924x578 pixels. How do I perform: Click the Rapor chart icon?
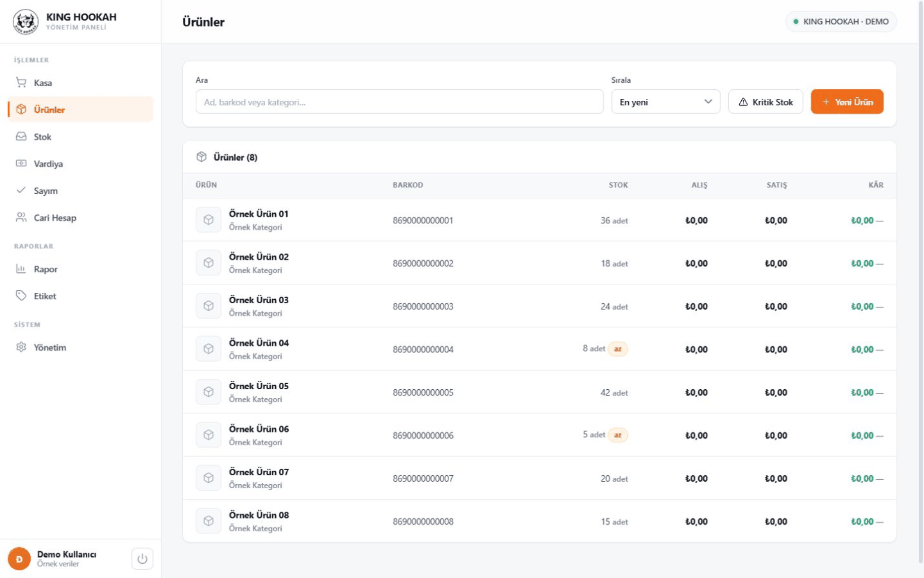point(21,269)
